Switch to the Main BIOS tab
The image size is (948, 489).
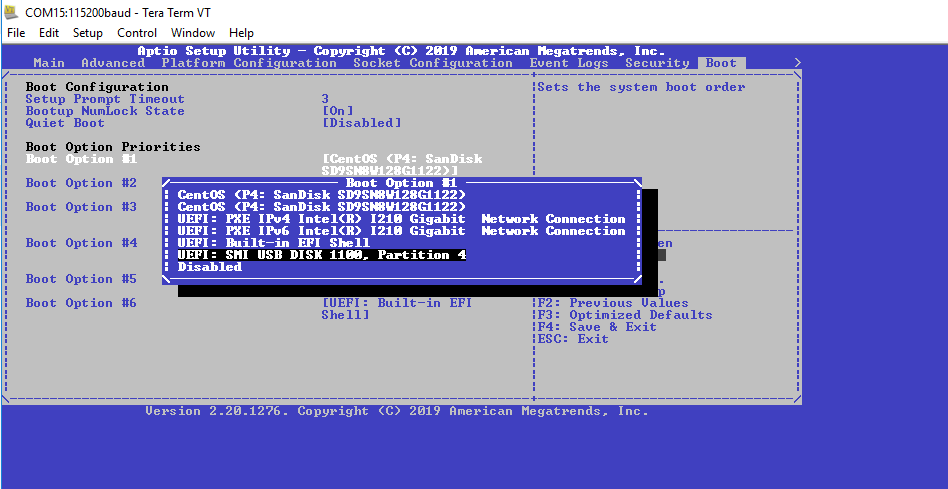(49, 63)
